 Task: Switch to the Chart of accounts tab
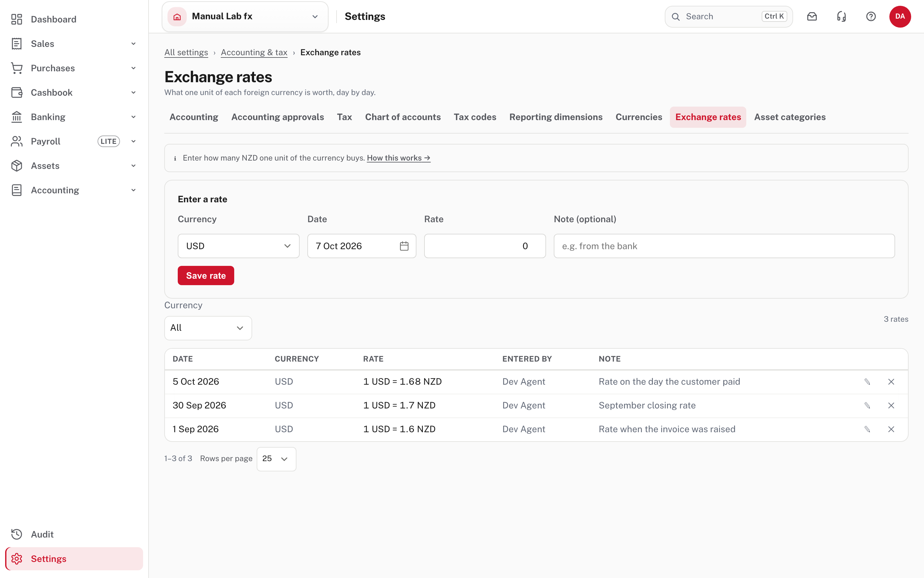point(402,117)
